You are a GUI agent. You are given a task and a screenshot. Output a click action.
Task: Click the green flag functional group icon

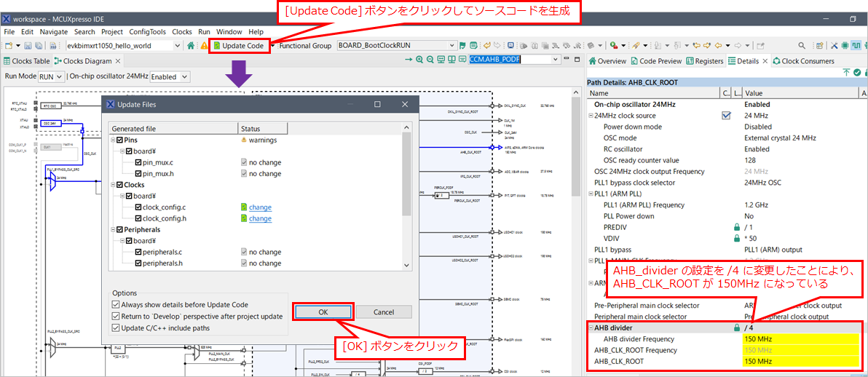pyautogui.click(x=463, y=45)
